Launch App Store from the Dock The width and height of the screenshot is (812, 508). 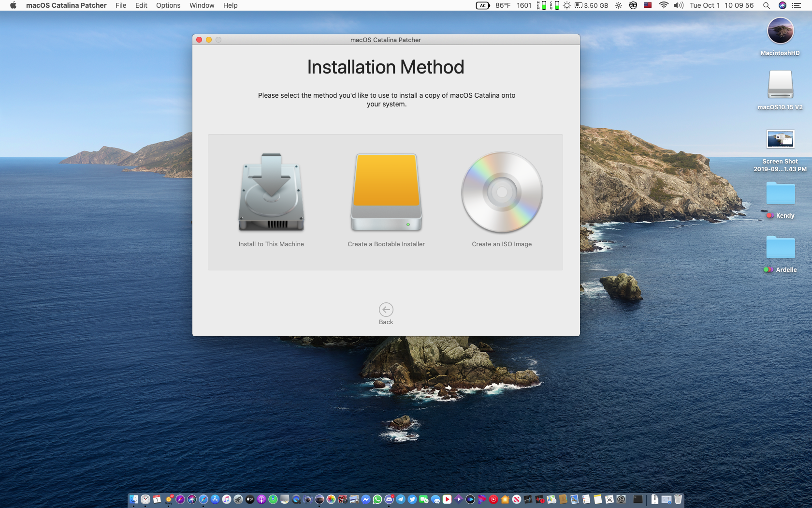point(215,499)
